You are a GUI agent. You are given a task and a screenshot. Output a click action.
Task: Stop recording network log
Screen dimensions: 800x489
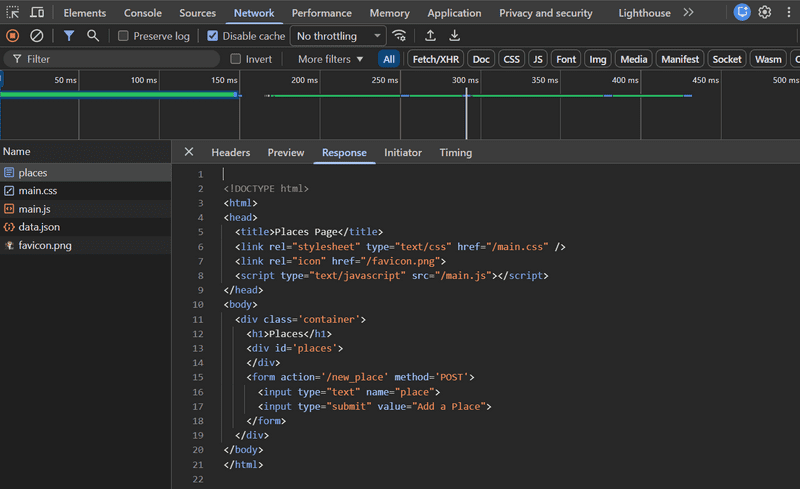pyautogui.click(x=13, y=36)
